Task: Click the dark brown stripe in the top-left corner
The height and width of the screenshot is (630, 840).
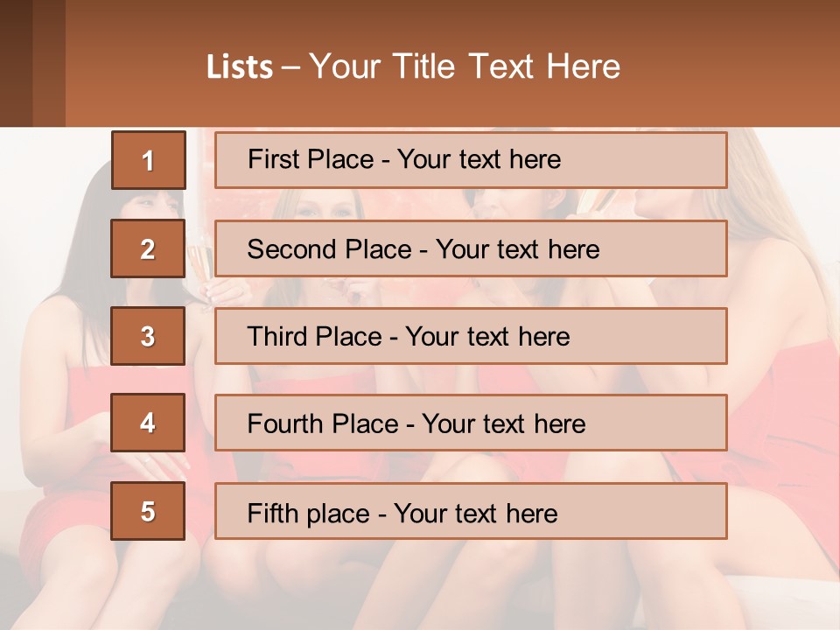Action: click(16, 63)
